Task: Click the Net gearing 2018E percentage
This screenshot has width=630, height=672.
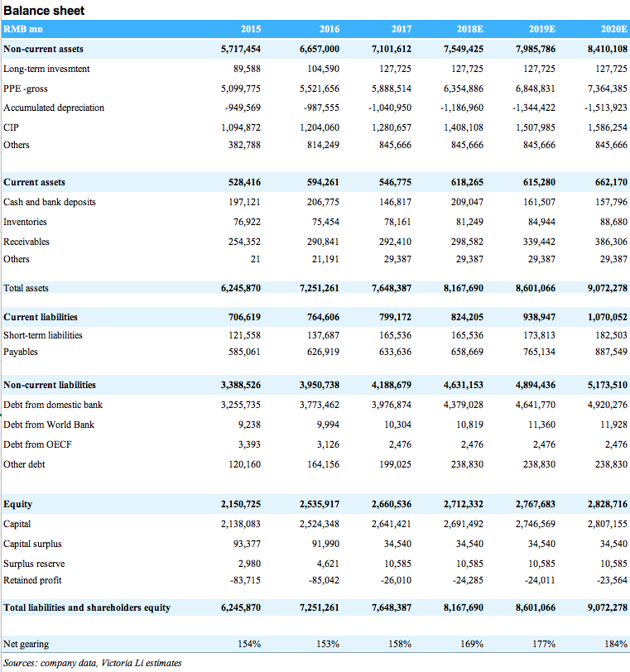Action: 472,643
